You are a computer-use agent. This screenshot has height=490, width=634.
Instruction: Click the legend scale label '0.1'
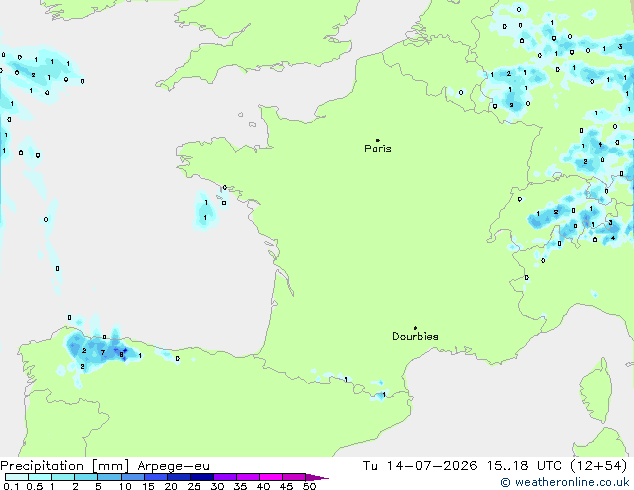tap(11, 486)
